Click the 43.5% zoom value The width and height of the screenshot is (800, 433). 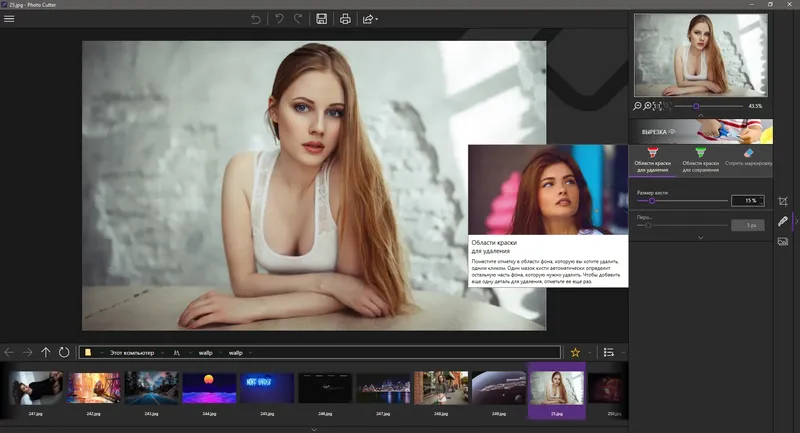[755, 106]
